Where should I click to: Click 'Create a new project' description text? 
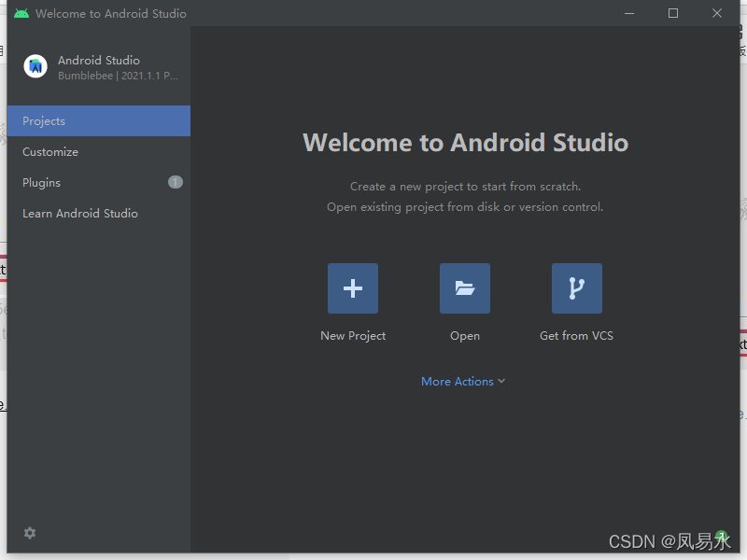[x=465, y=187]
